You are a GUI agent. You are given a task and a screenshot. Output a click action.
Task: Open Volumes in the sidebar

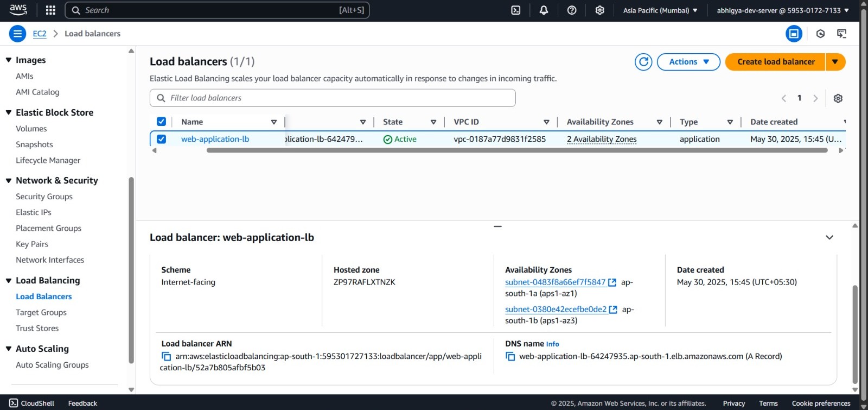pos(31,129)
